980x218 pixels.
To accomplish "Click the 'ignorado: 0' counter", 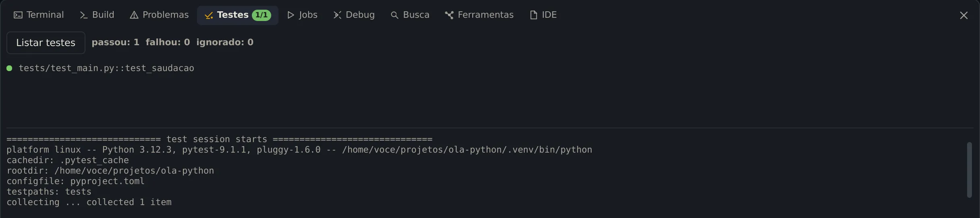I will (225, 42).
